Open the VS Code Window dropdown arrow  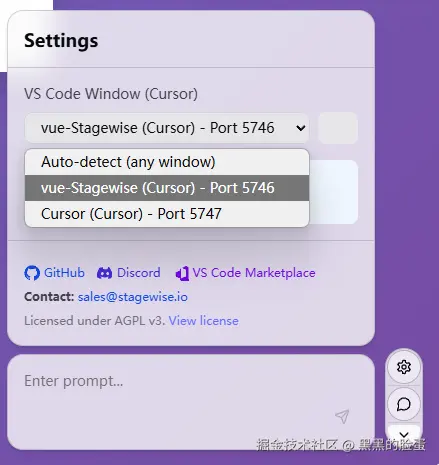point(301,128)
